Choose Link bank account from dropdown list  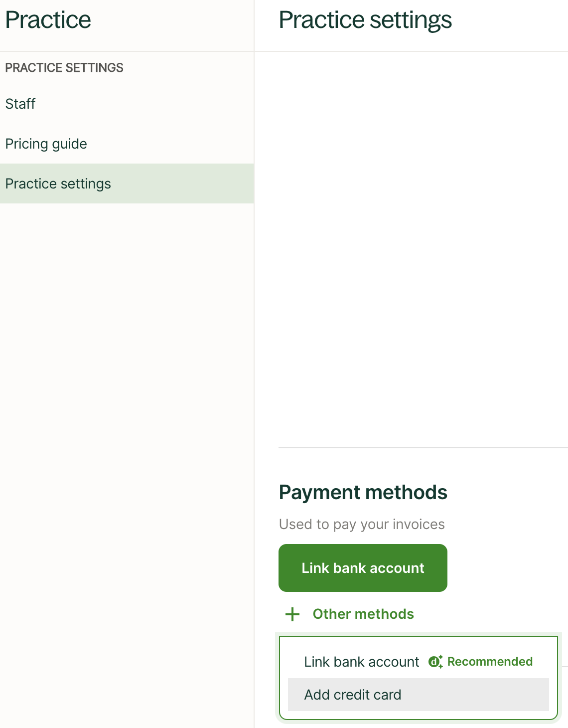362,662
